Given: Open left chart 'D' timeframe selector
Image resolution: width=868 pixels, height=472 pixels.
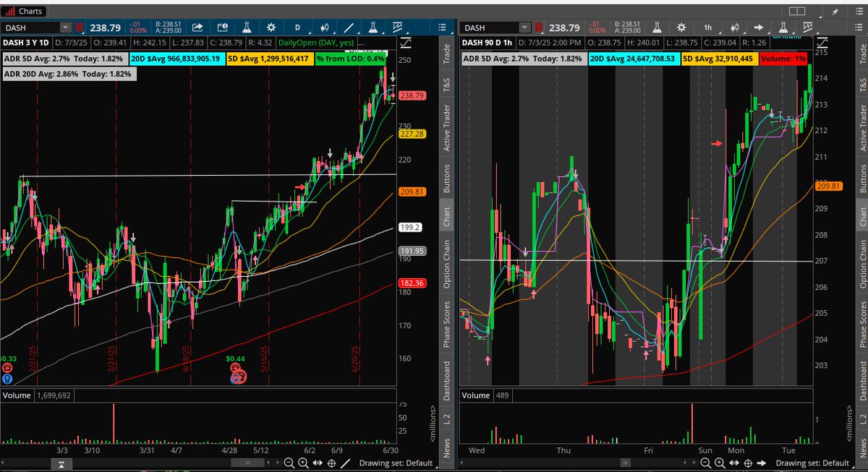Looking at the screenshot, I should (x=299, y=28).
